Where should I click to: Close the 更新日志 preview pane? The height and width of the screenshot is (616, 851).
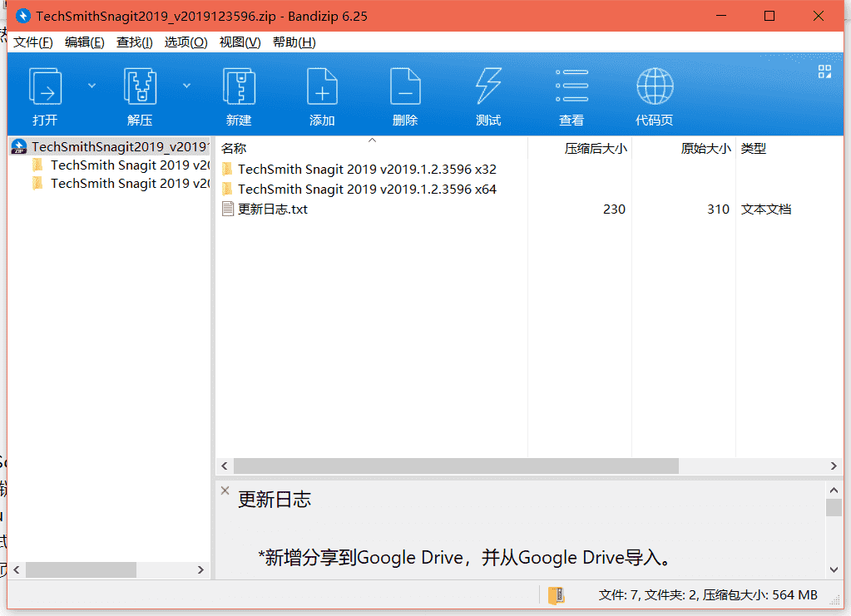pyautogui.click(x=225, y=490)
